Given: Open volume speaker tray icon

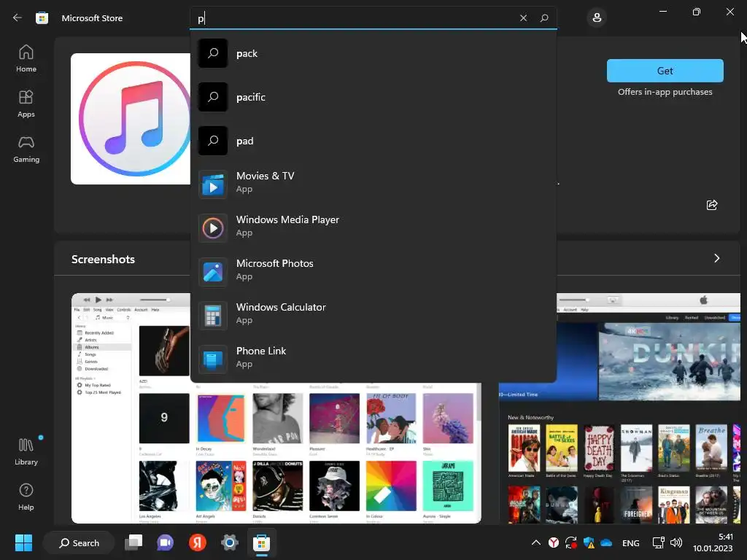Looking at the screenshot, I should click(x=676, y=542).
